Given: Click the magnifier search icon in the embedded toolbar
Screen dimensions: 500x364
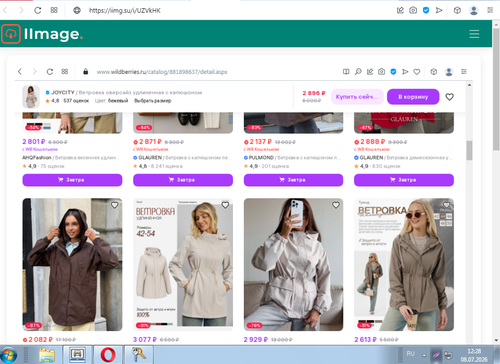Looking at the screenshot, I should pos(358,72).
